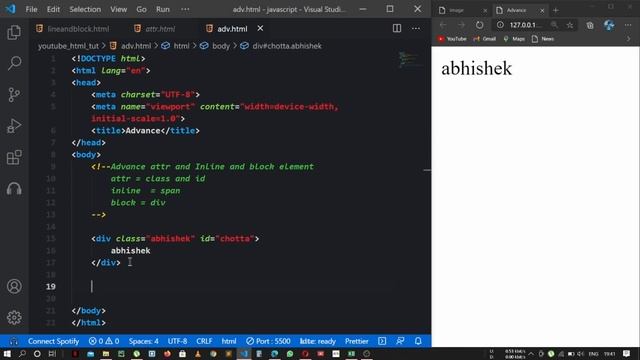Screen dimensions: 640x360
Task: Click kite: ready status item
Action: 318,341
